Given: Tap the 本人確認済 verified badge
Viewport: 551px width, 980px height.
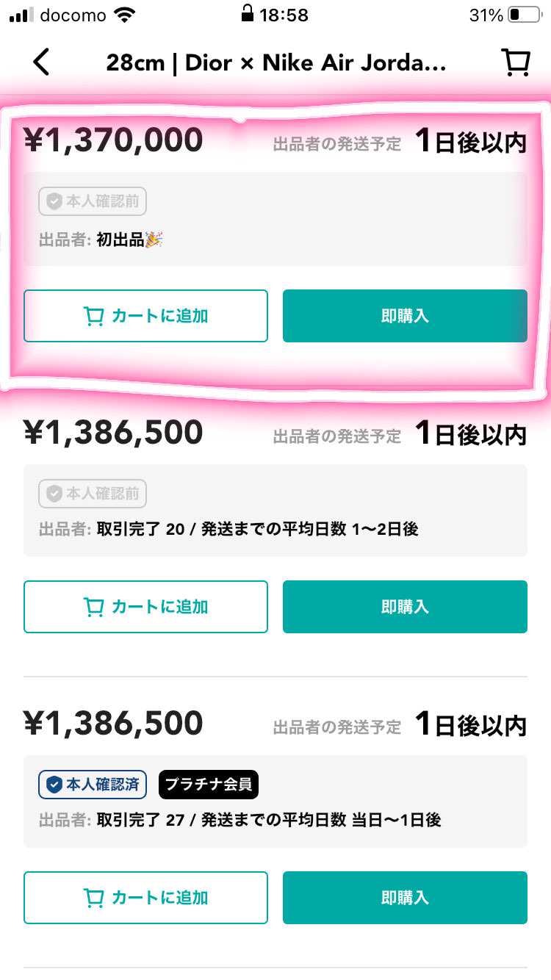Looking at the screenshot, I should [93, 785].
